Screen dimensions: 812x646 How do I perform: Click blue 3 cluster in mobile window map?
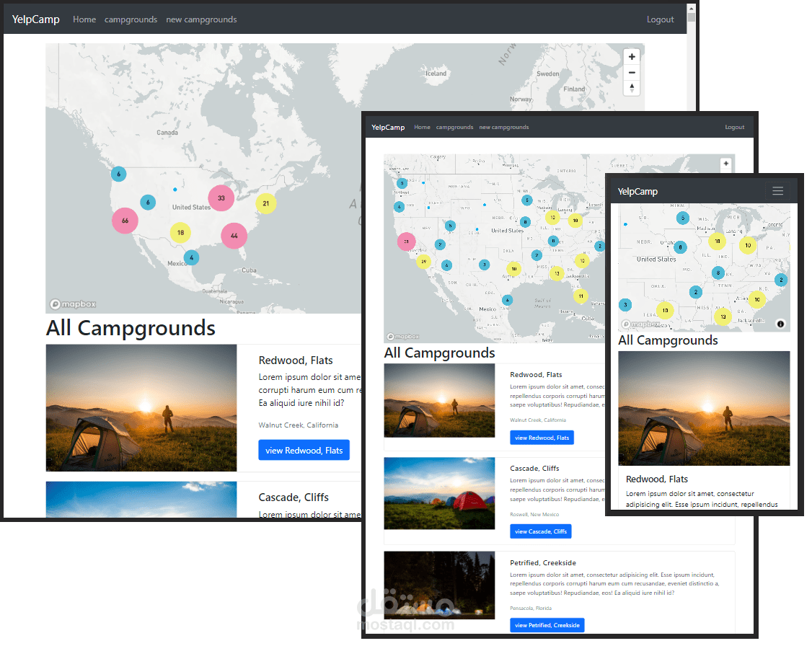click(625, 304)
